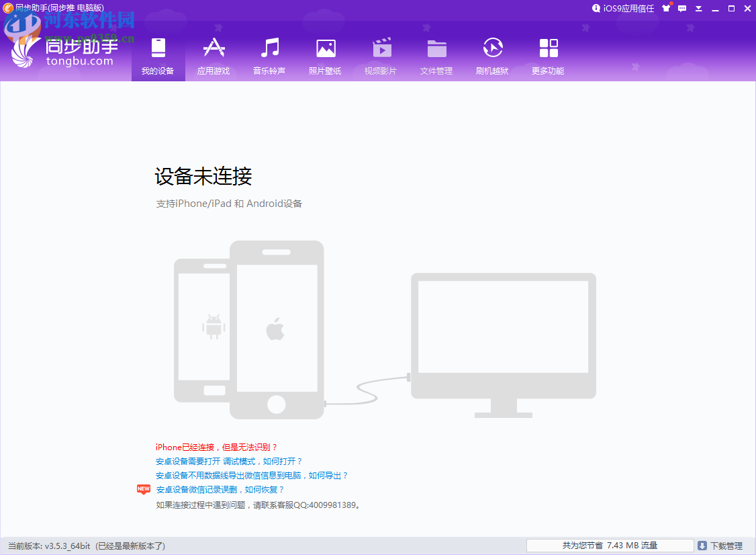Open the 应用游戏 section icon
This screenshot has width=756, height=555.
pyautogui.click(x=214, y=47)
